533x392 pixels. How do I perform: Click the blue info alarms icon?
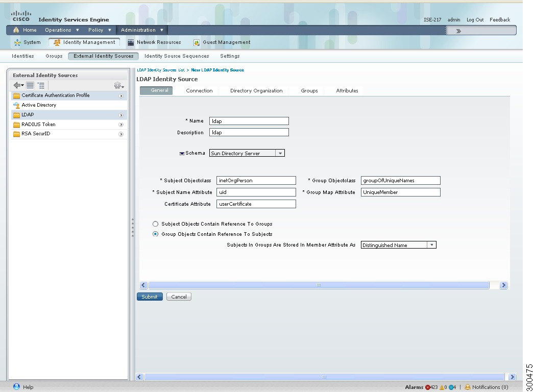(x=451, y=387)
